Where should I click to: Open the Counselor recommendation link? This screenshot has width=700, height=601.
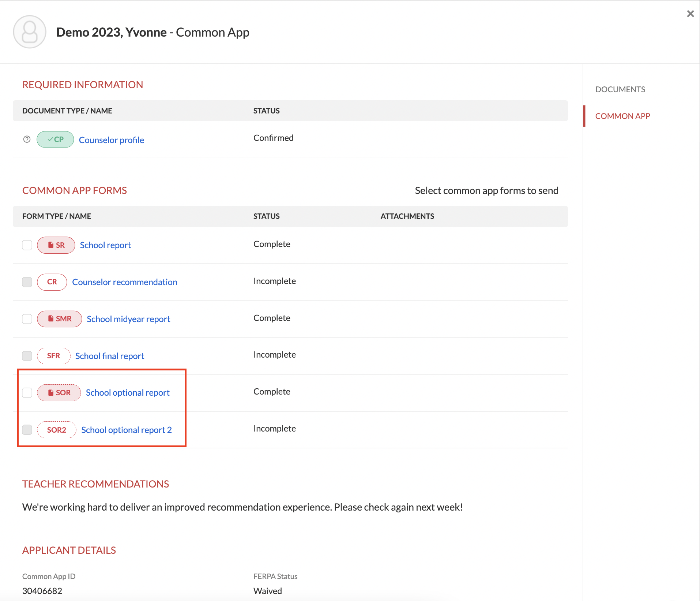[x=125, y=282]
